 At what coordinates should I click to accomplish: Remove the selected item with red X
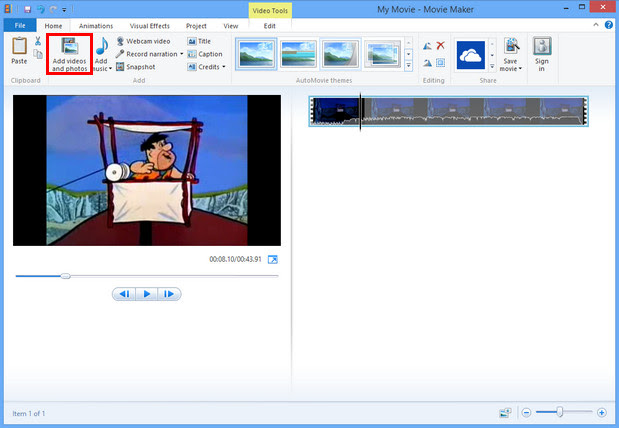coord(441,45)
